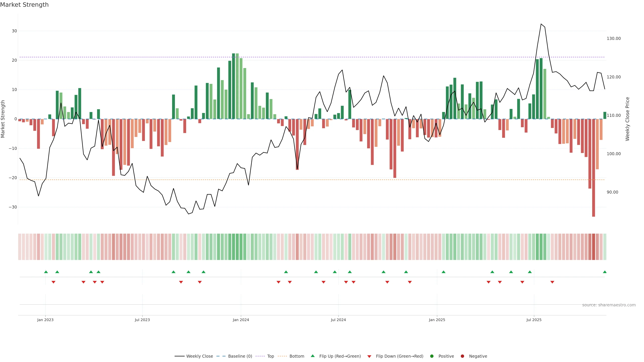Viewport: 644px width, 362px height.
Task: Click the rightmost green flip-up triangle marker
Action: point(605,272)
